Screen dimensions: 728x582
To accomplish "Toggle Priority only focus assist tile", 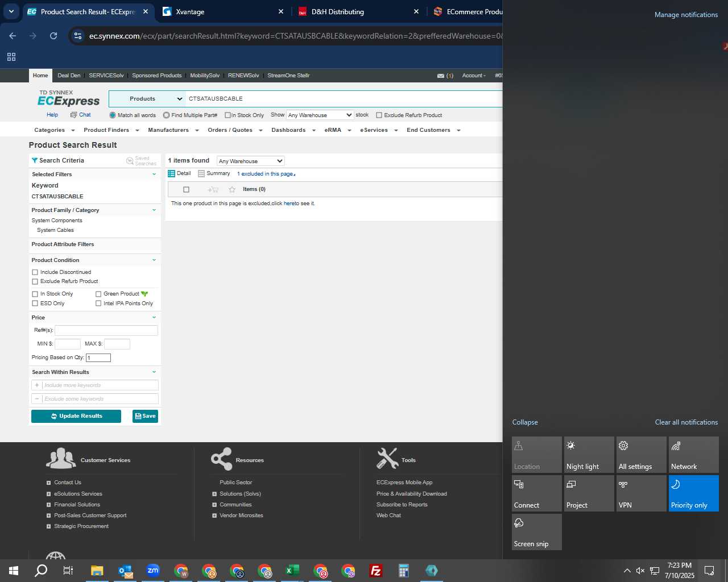I will 693,493.
